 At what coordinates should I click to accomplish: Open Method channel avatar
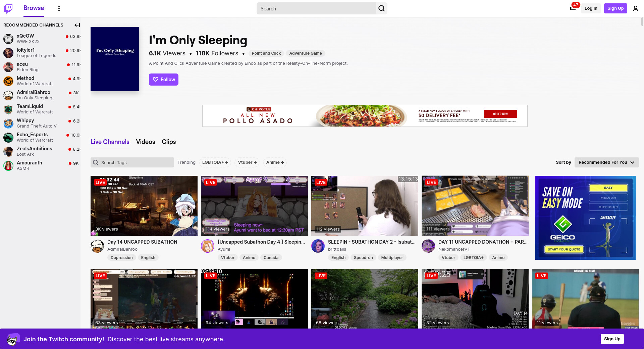(x=8, y=81)
